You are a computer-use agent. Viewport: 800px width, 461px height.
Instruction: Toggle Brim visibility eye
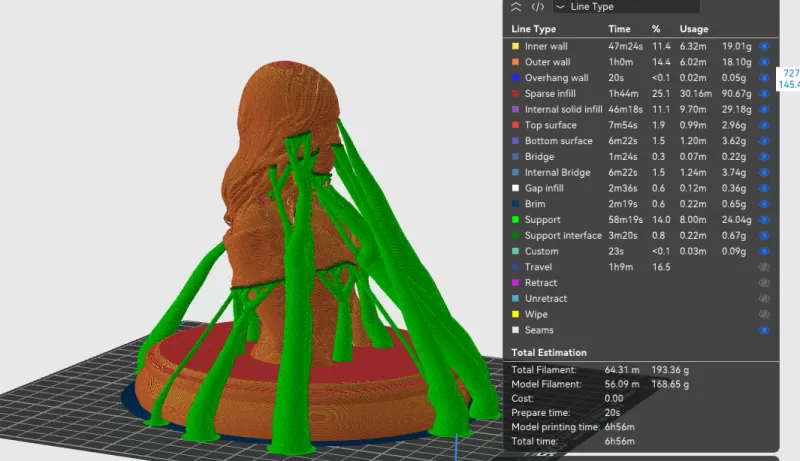tap(764, 204)
